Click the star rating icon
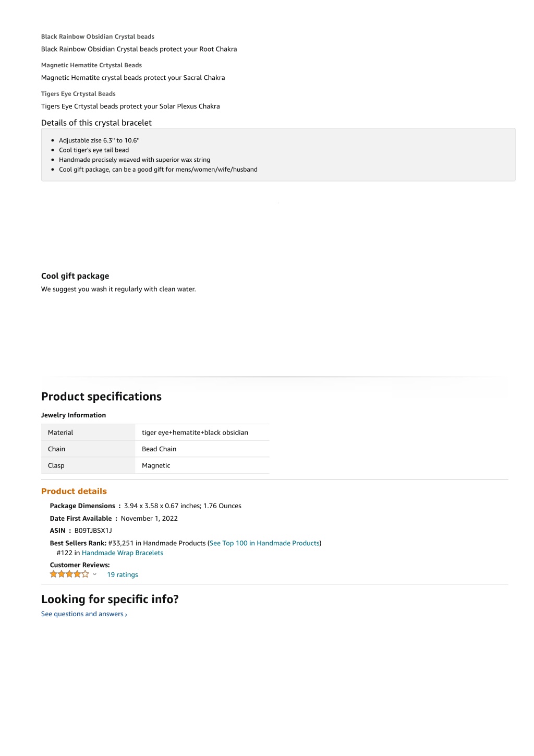Image resolution: width=534 pixels, height=756 pixels. (x=69, y=574)
